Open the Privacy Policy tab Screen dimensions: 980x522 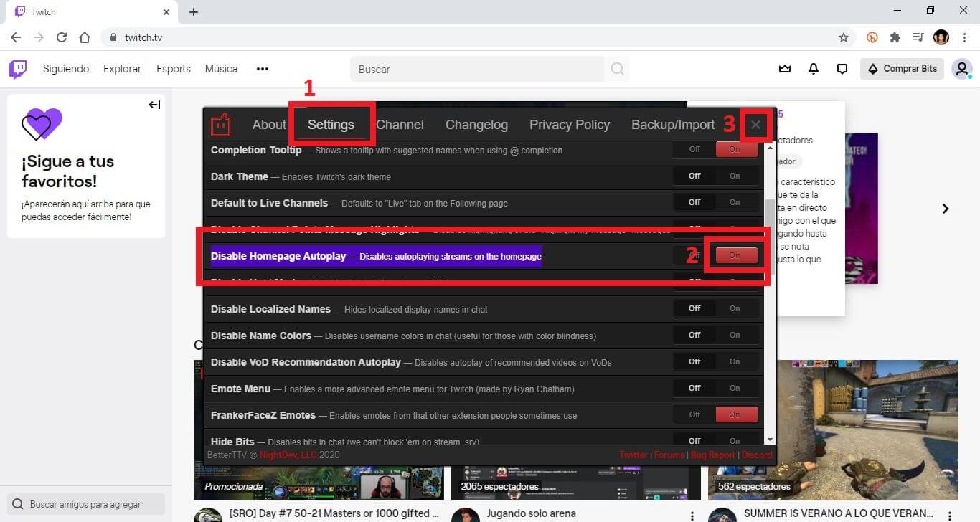click(570, 125)
